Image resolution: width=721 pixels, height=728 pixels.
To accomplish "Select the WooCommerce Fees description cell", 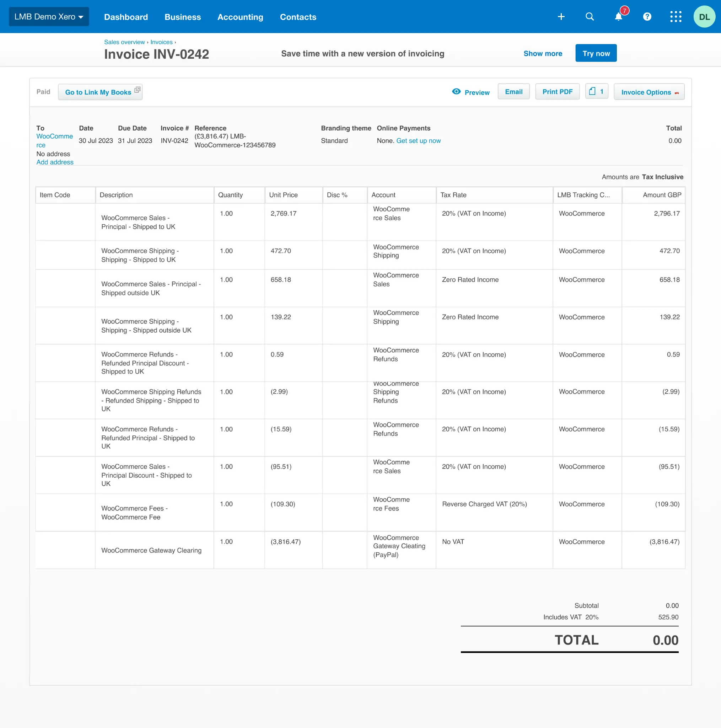I will 155,513.
